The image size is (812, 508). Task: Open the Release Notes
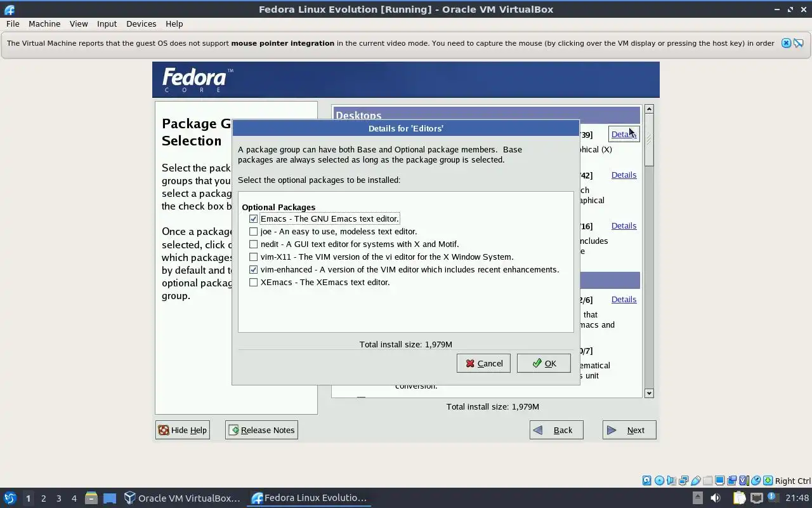pyautogui.click(x=261, y=430)
